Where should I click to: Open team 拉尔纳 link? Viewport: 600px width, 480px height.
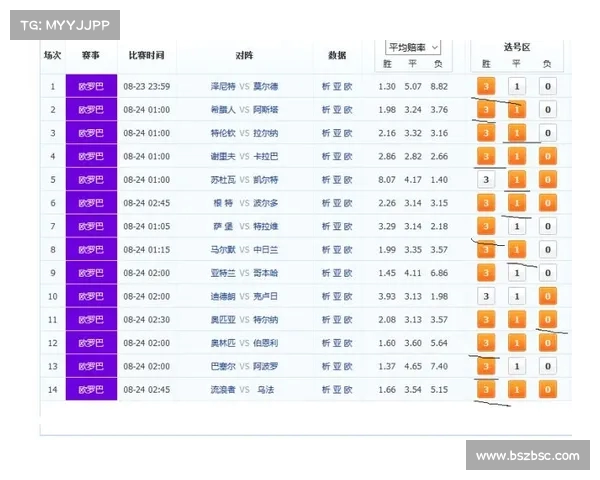266,133
